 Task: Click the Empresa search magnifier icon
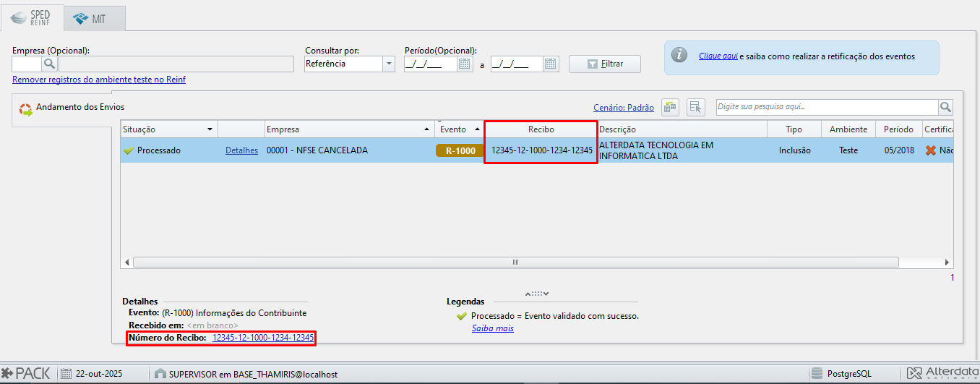coord(48,64)
